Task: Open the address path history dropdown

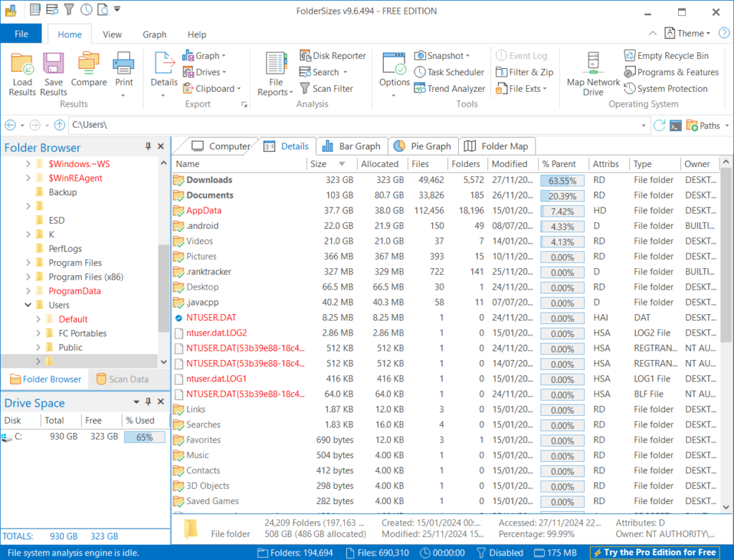Action: coord(644,125)
